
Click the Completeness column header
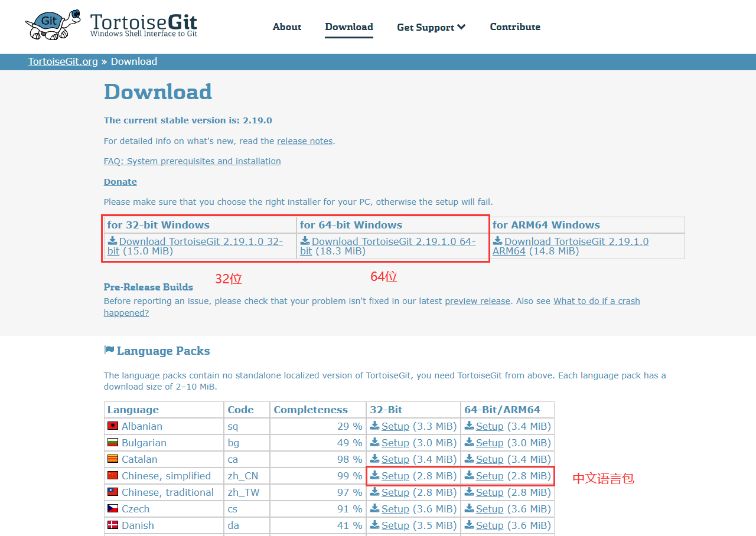[x=318, y=410]
